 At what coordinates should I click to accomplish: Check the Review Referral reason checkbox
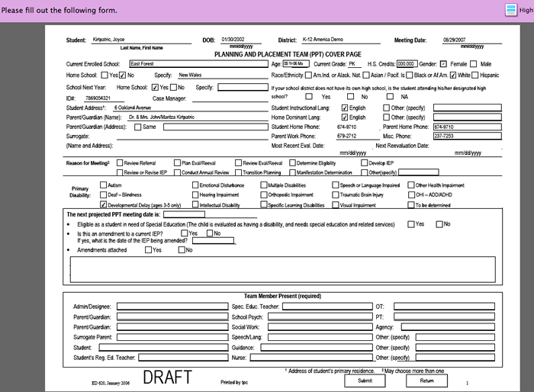pos(120,162)
